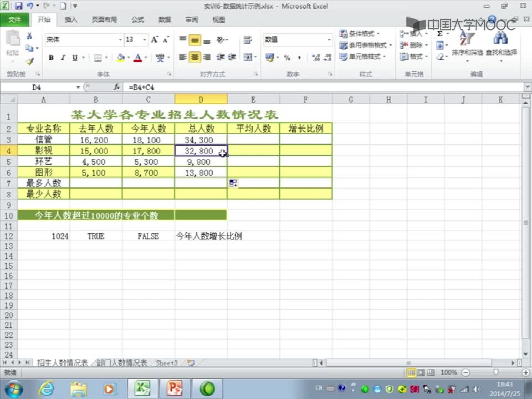Decrease the cell indent
Viewport: 532px width, 399px height.
(x=221, y=57)
